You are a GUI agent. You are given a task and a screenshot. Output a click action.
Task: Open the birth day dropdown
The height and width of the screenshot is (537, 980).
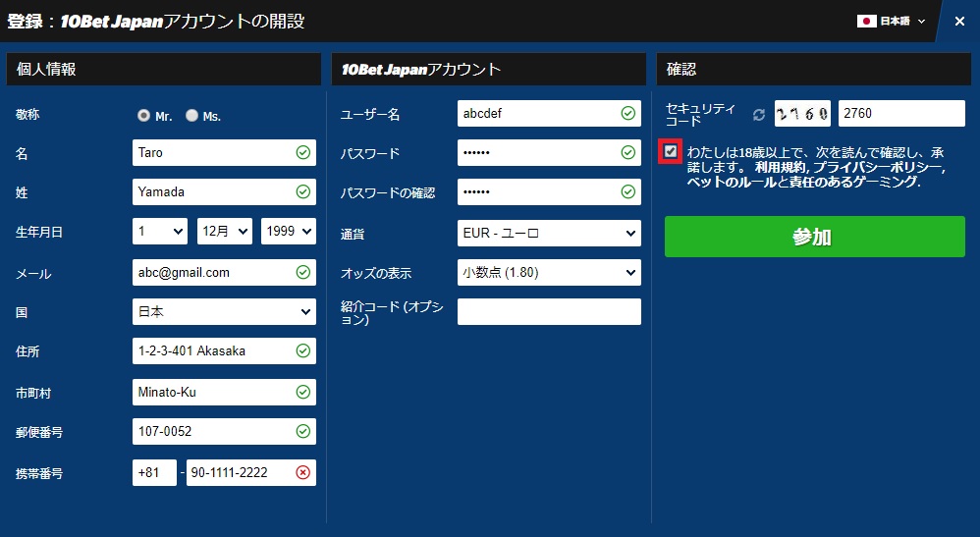tap(160, 232)
